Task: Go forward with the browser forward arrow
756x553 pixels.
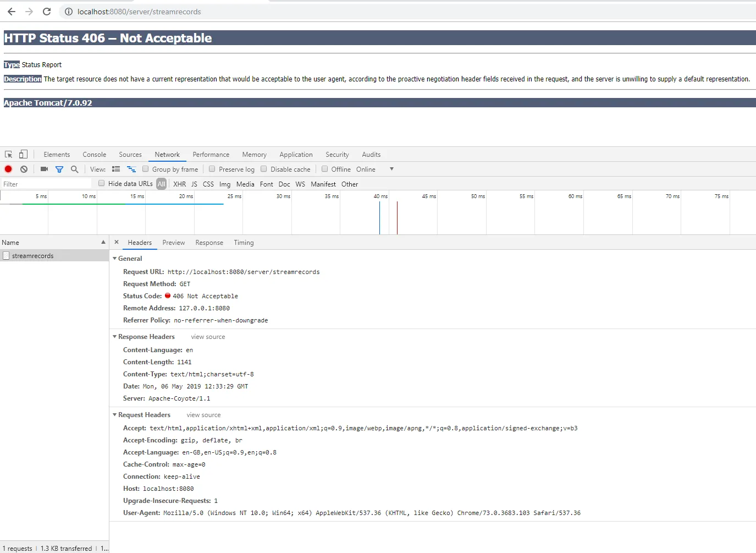Action: click(x=29, y=12)
